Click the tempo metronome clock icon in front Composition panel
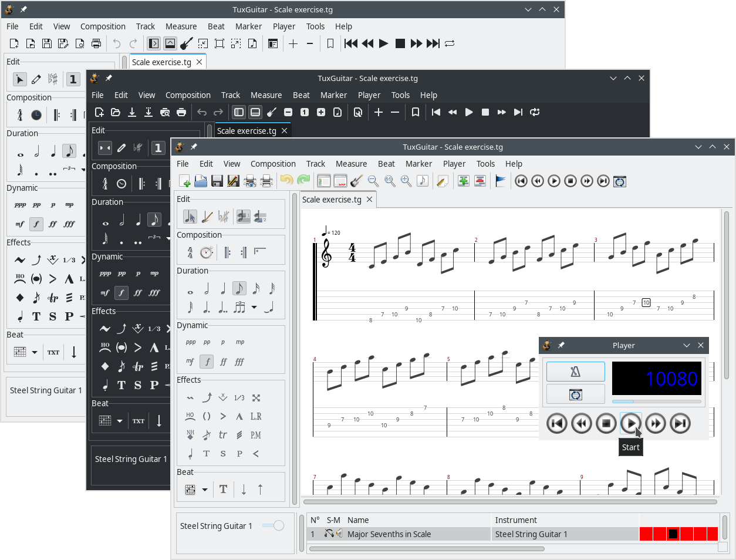The width and height of the screenshot is (736, 560). coord(206,252)
